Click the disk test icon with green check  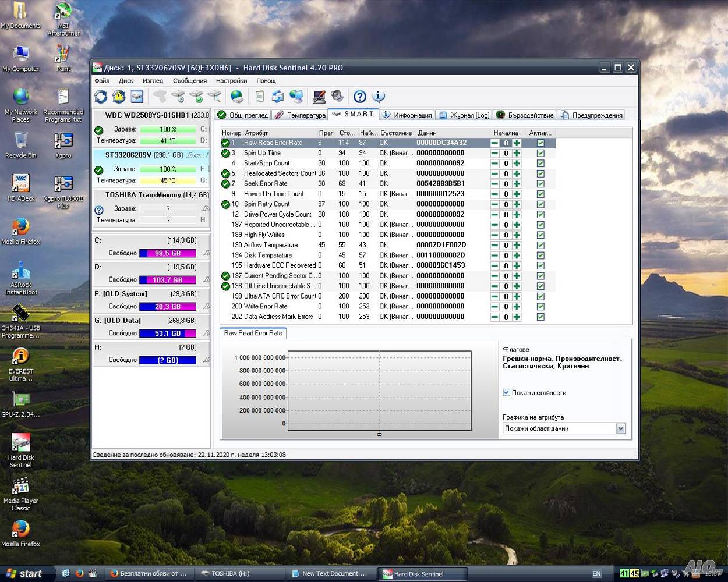pos(196,97)
